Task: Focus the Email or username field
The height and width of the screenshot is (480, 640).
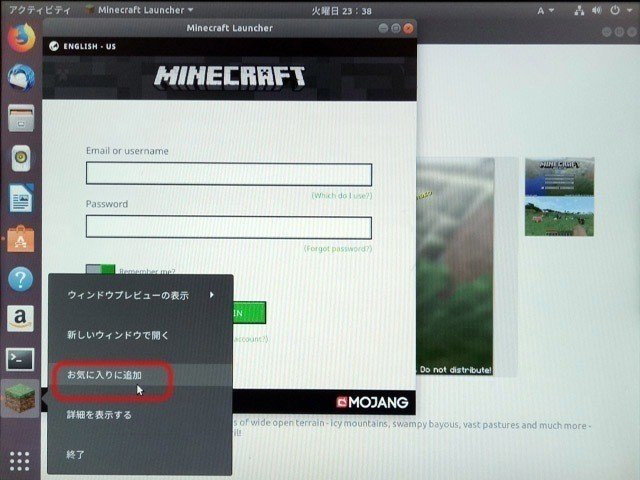Action: (229, 174)
